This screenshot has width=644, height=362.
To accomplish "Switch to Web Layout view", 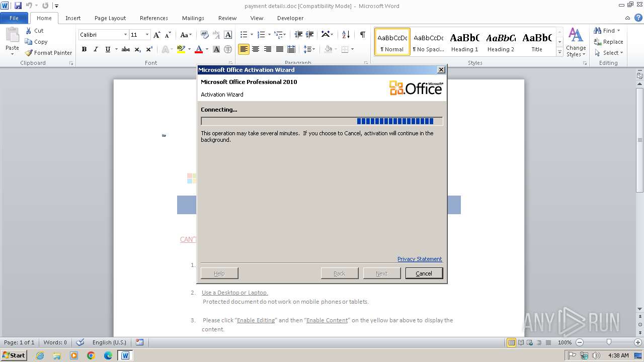I will [530, 342].
